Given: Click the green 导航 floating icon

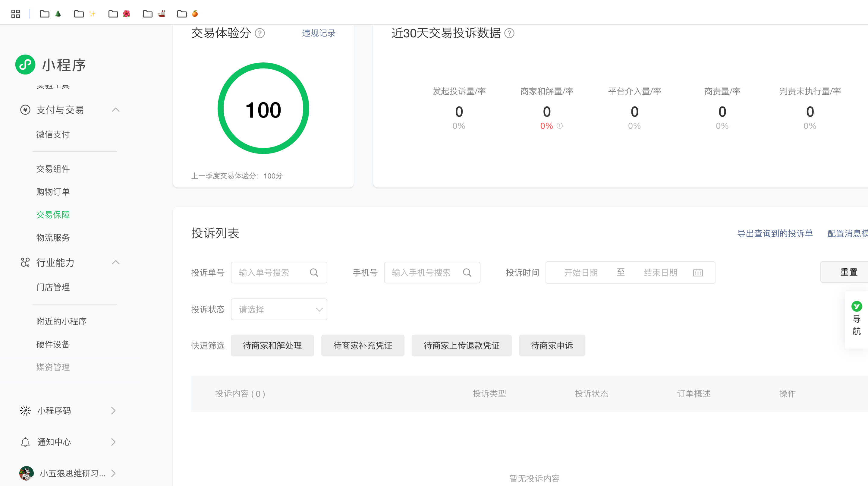Looking at the screenshot, I should point(856,306).
